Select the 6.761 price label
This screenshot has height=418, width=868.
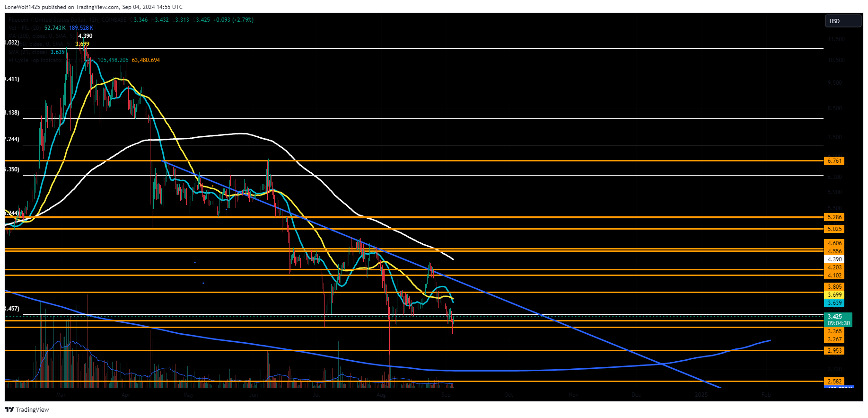pyautogui.click(x=834, y=161)
